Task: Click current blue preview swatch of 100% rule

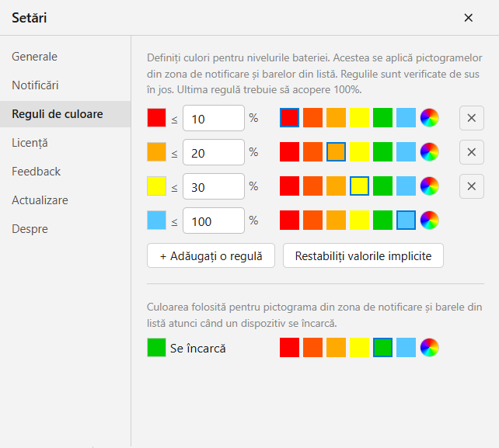Action: [x=156, y=220]
